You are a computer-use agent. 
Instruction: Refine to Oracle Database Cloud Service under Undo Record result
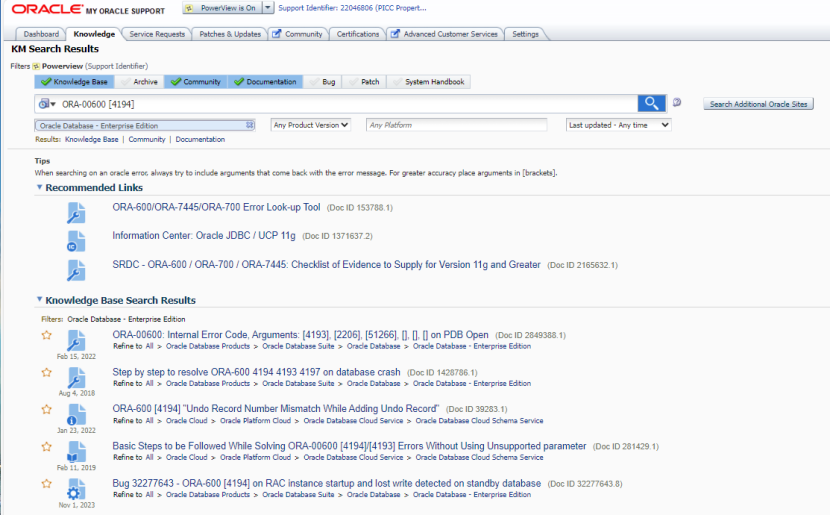pos(353,421)
